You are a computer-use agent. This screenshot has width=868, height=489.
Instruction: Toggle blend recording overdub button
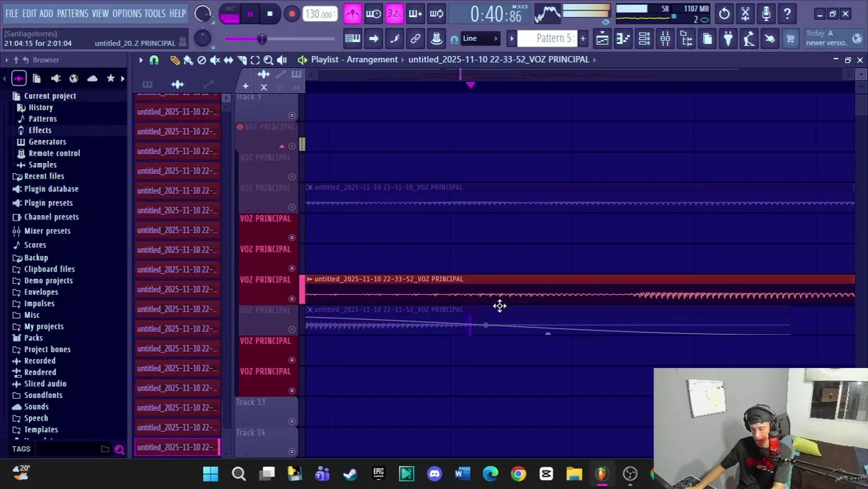415,14
